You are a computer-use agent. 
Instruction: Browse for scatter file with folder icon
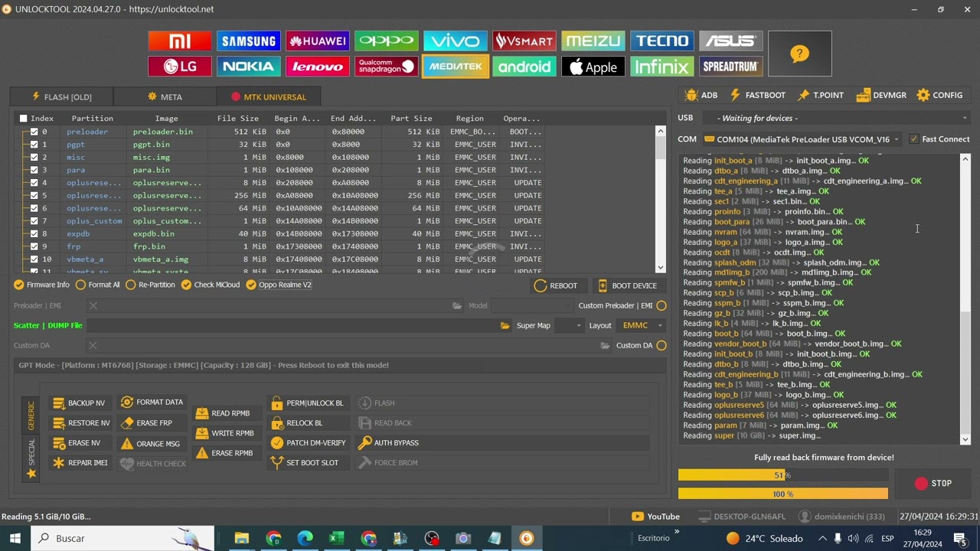click(x=505, y=325)
